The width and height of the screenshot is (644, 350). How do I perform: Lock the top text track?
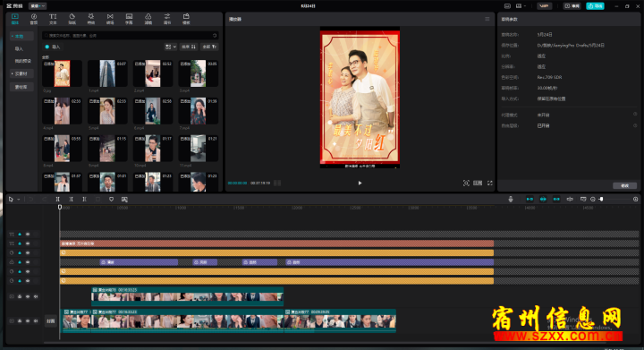20,235
